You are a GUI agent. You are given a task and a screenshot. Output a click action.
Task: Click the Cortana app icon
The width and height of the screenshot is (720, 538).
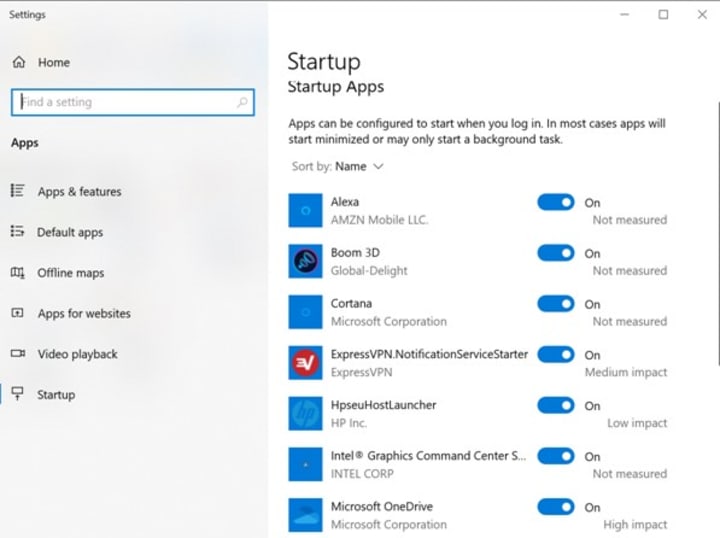[x=305, y=312]
